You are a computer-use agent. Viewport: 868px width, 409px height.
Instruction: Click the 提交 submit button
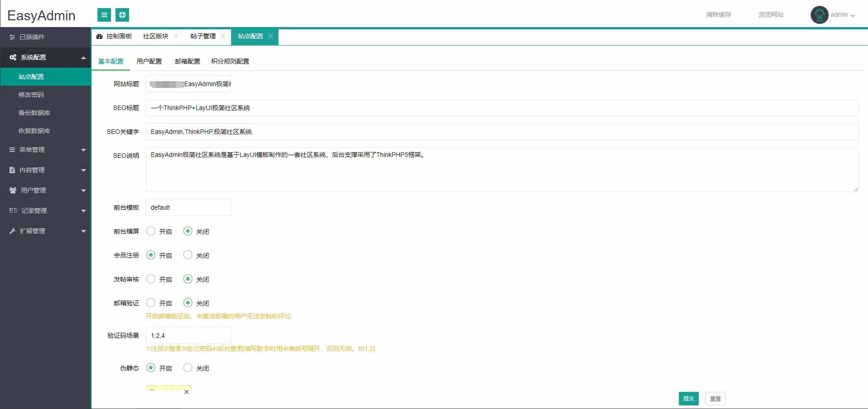pyautogui.click(x=688, y=399)
